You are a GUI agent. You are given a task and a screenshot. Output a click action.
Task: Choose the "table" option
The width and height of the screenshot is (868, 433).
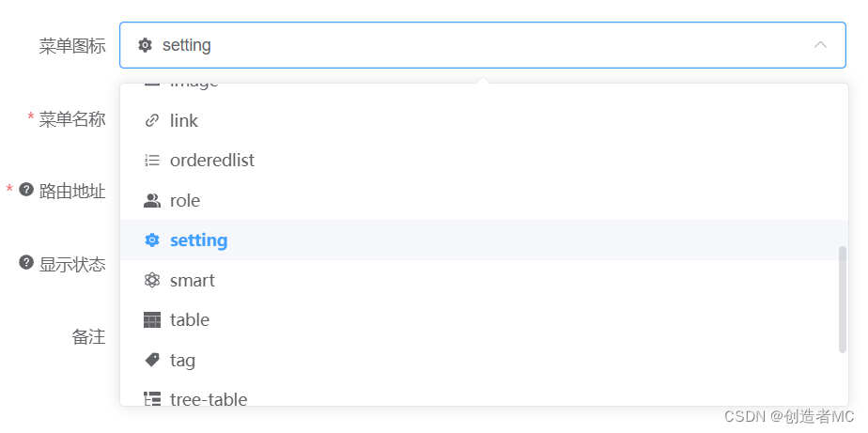pyautogui.click(x=190, y=320)
